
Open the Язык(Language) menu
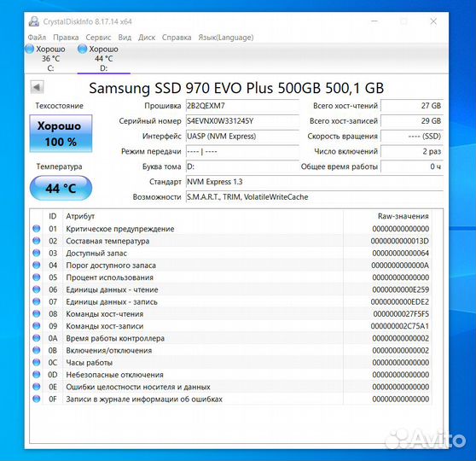pyautogui.click(x=226, y=38)
